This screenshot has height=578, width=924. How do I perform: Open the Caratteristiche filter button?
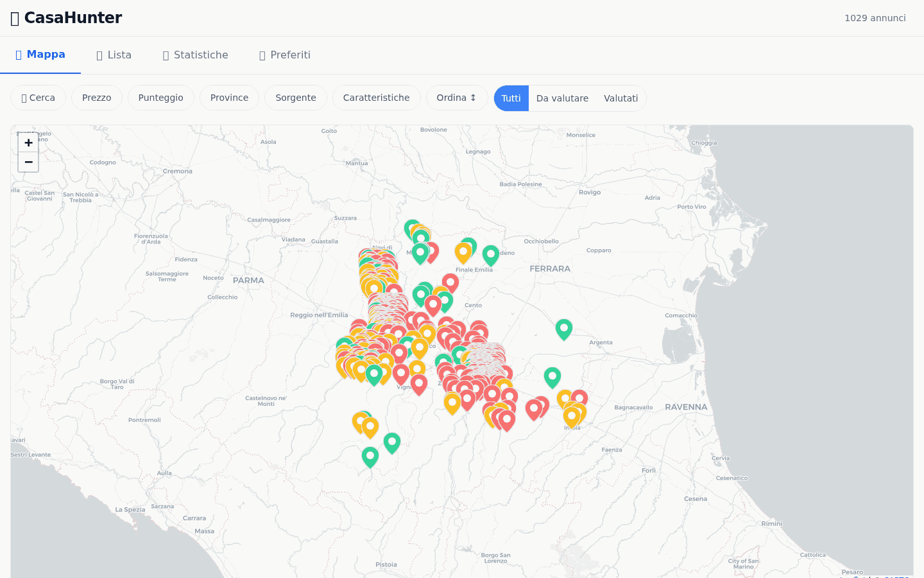376,98
